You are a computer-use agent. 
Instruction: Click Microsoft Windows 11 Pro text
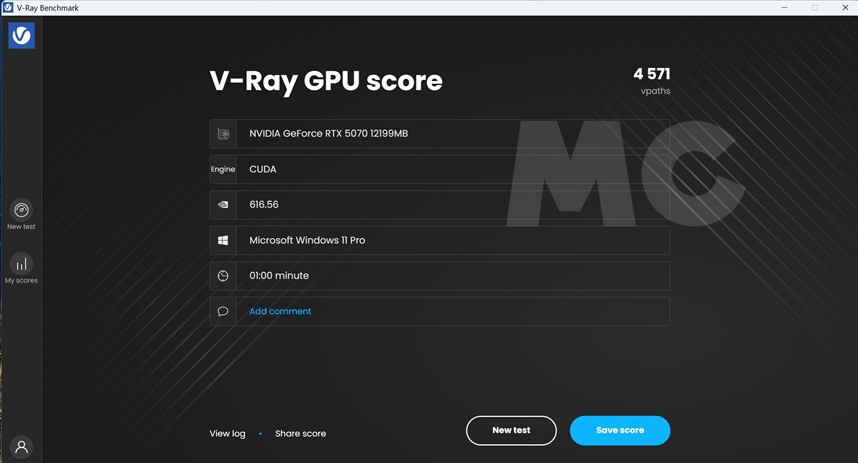[307, 240]
